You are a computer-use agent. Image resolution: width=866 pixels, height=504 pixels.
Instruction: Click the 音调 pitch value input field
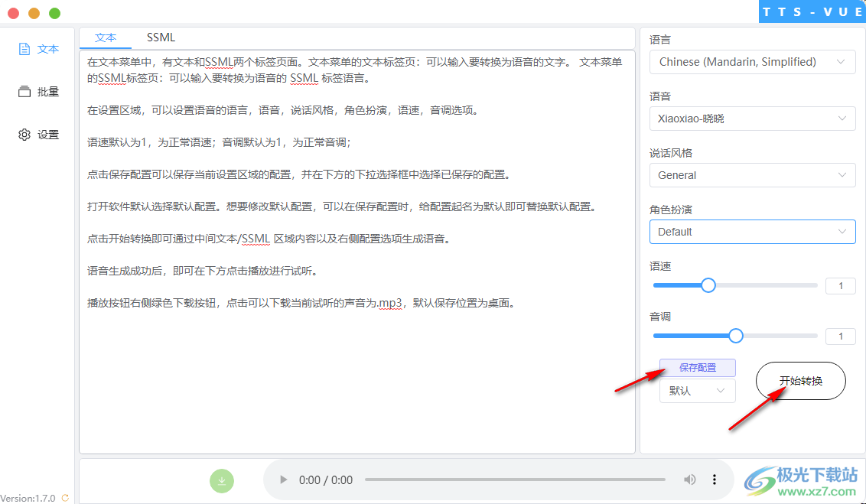pyautogui.click(x=840, y=336)
